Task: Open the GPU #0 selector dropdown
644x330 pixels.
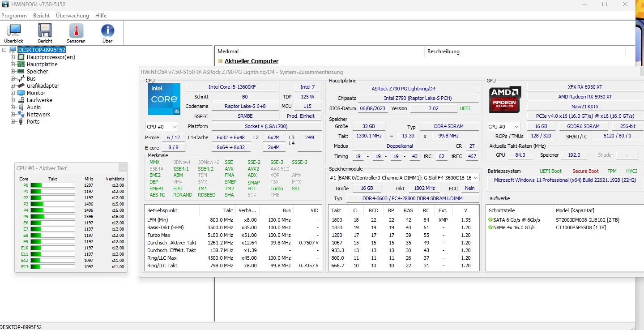Action: (503, 127)
